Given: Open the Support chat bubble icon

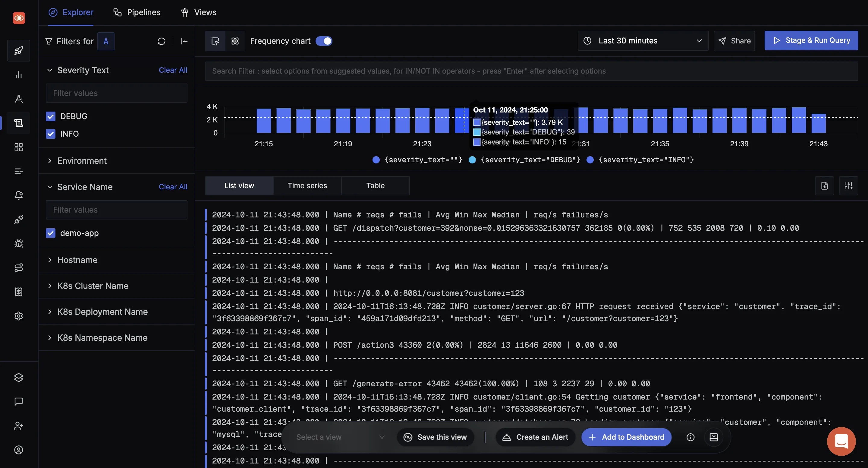Looking at the screenshot, I should coord(19,402).
